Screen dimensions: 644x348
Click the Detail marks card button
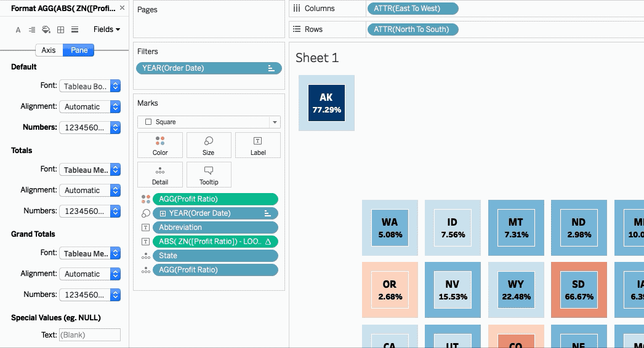tap(160, 175)
